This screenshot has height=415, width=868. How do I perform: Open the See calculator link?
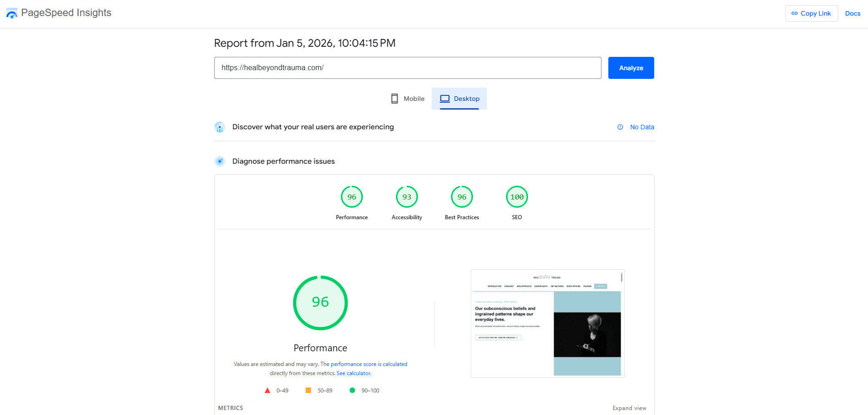(x=354, y=373)
